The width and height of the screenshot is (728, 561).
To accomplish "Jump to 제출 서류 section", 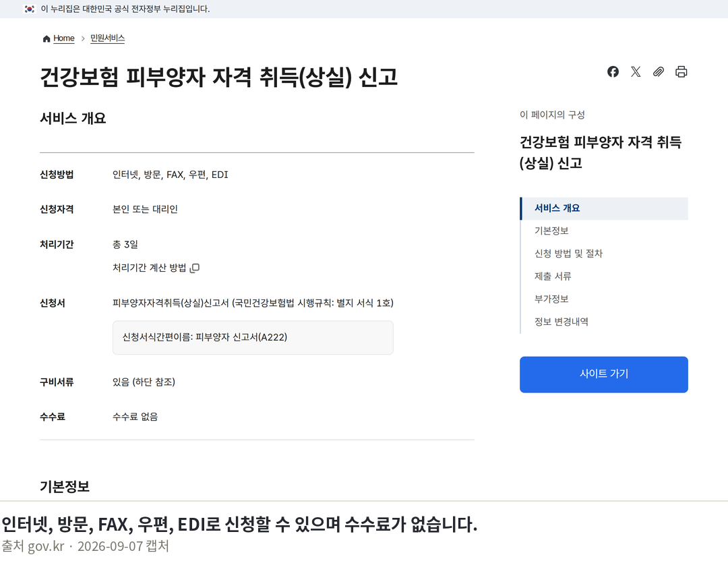I will click(x=553, y=276).
